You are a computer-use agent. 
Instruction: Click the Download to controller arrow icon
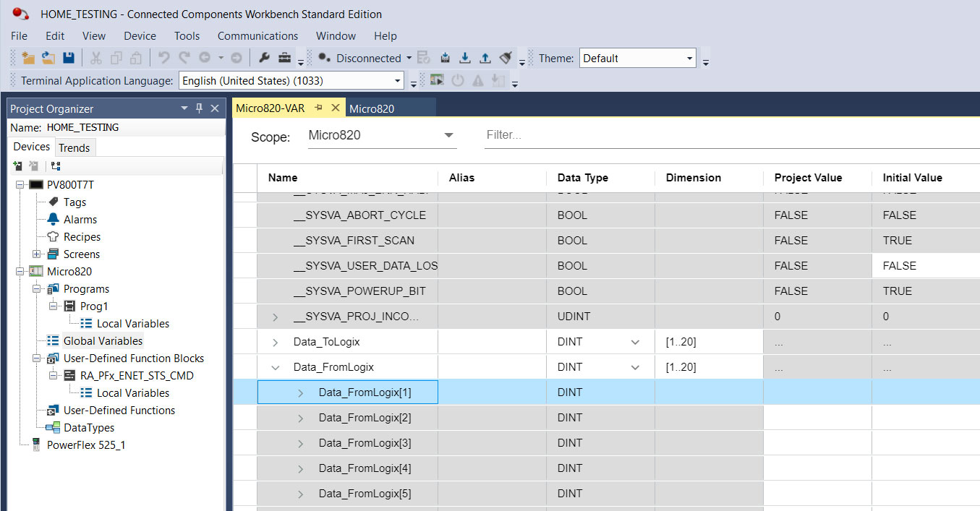coord(465,58)
